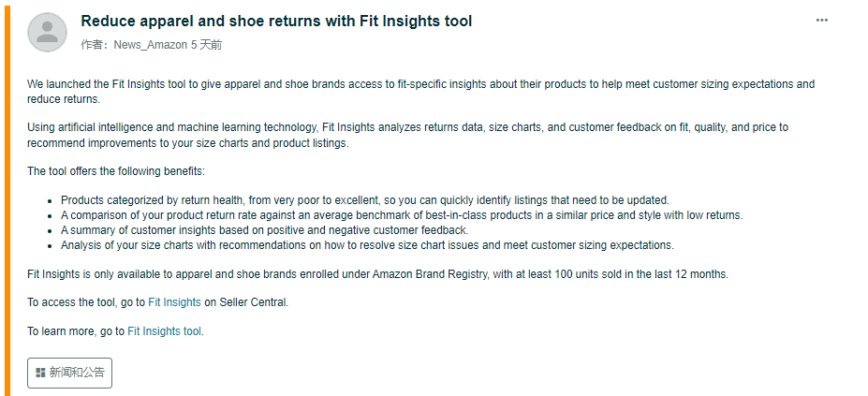
Task: Click the 'To learn more, go to' text
Action: (x=76, y=331)
